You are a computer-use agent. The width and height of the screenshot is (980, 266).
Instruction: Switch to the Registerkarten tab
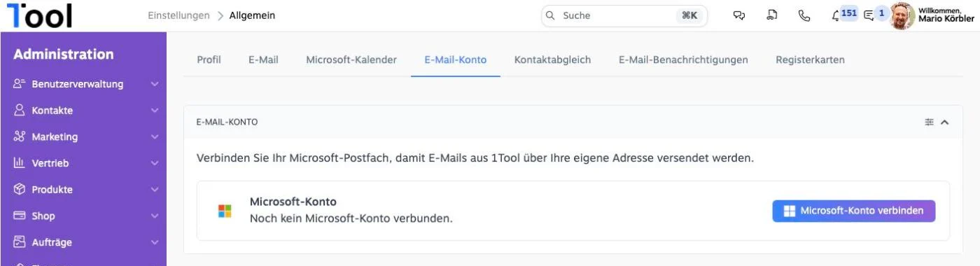tap(810, 59)
